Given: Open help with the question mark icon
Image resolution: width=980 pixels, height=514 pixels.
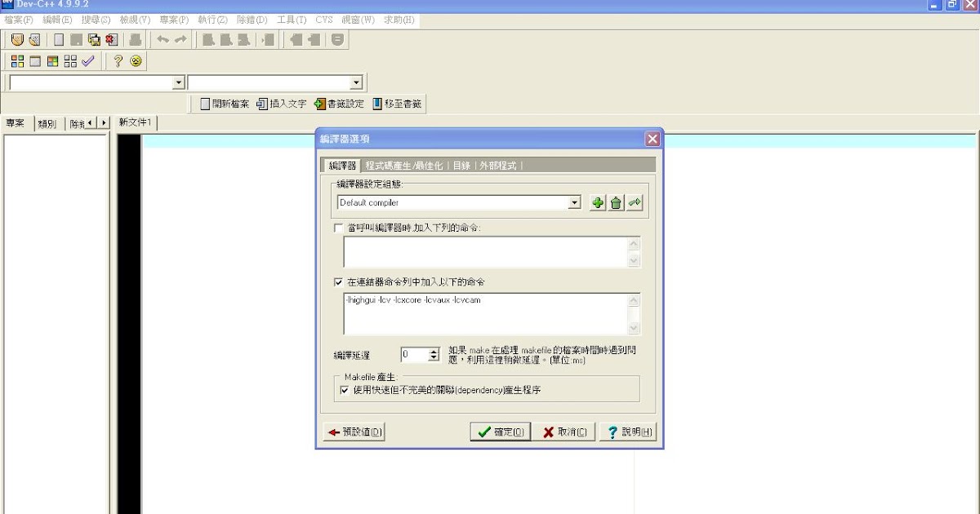Looking at the screenshot, I should pyautogui.click(x=118, y=61).
